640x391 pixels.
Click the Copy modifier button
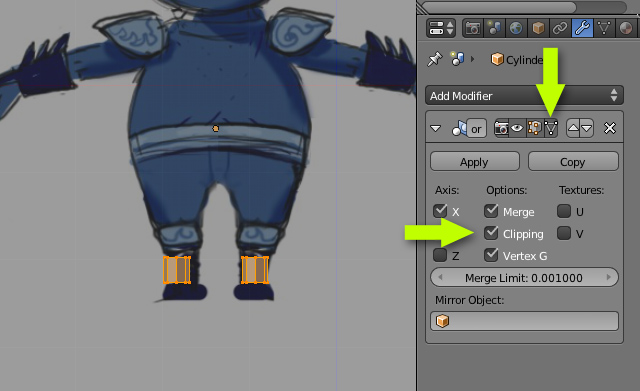(x=573, y=162)
